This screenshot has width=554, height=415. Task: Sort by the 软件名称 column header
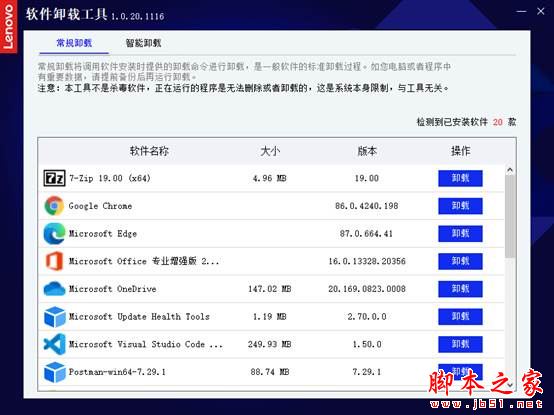149,151
